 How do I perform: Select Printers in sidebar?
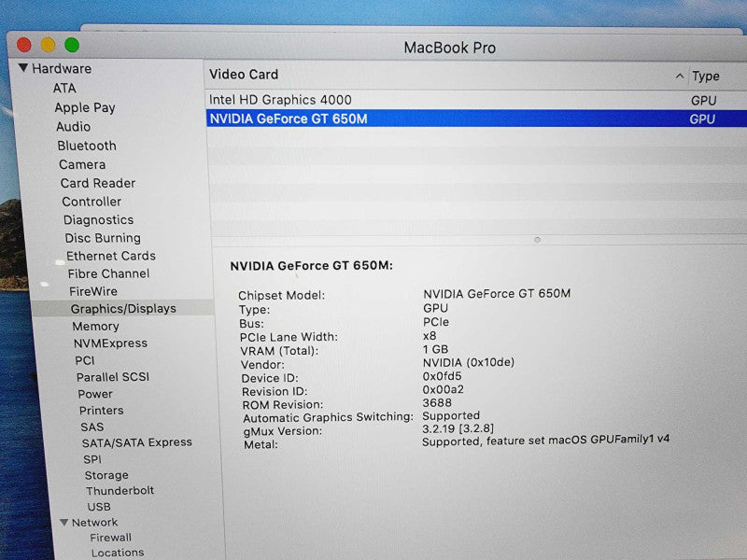coord(102,410)
